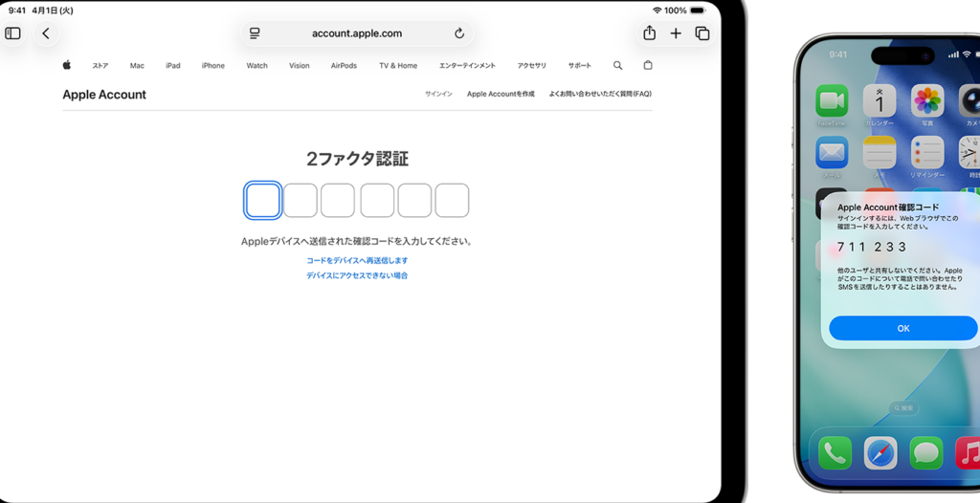Click コードをデバイスへ再送信します link
980x503 pixels.
[x=357, y=260]
